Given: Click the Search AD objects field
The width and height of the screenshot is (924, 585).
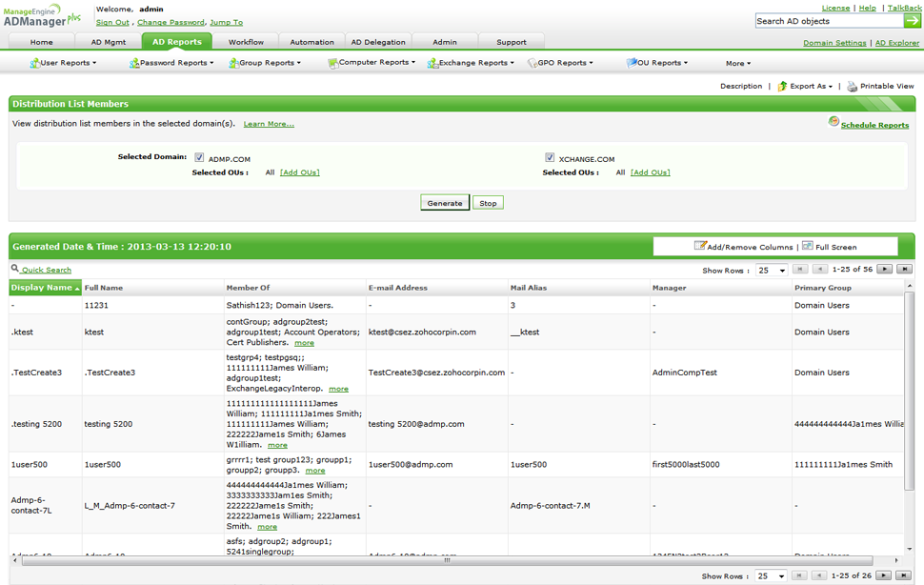Looking at the screenshot, I should pyautogui.click(x=830, y=21).
